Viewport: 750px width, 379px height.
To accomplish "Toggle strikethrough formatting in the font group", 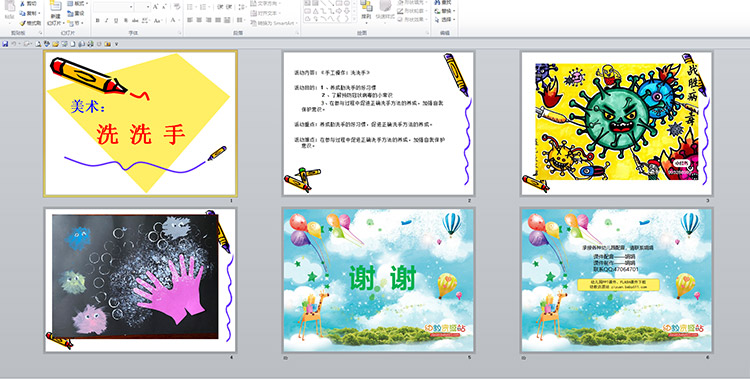I will [x=135, y=21].
